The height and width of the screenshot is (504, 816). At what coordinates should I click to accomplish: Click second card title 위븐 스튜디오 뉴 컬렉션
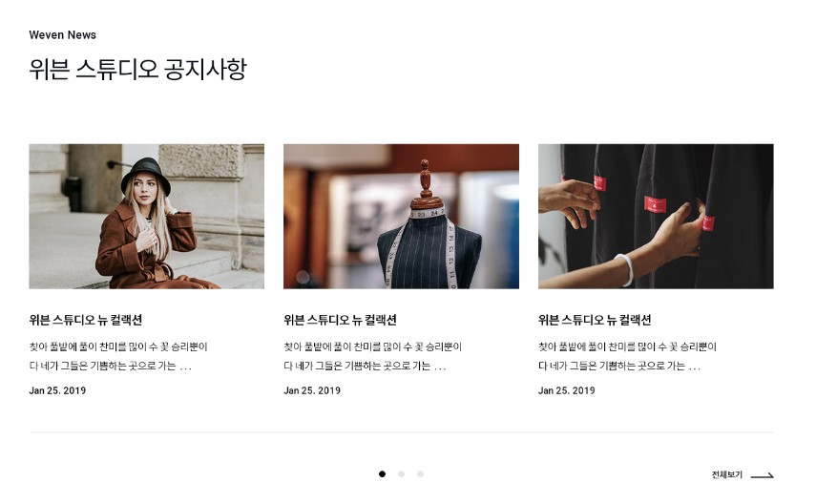[341, 320]
